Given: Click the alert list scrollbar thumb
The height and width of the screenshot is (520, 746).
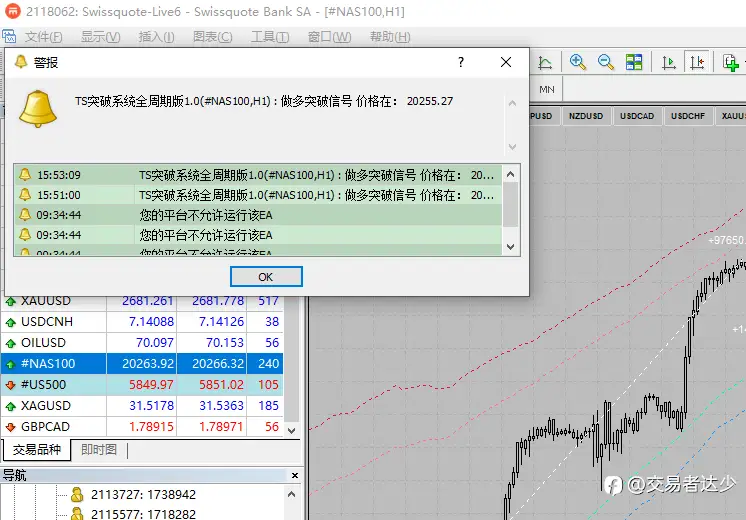Looking at the screenshot, I should pos(510,205).
